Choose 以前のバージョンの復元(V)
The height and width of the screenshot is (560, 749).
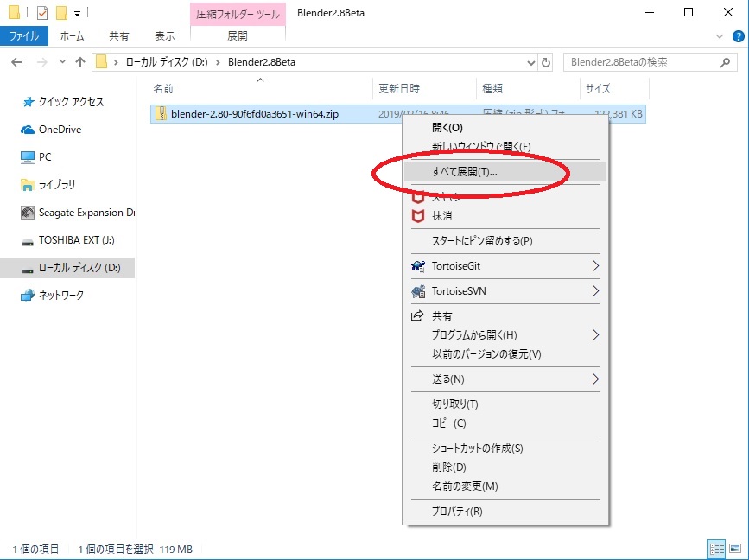(x=505, y=354)
